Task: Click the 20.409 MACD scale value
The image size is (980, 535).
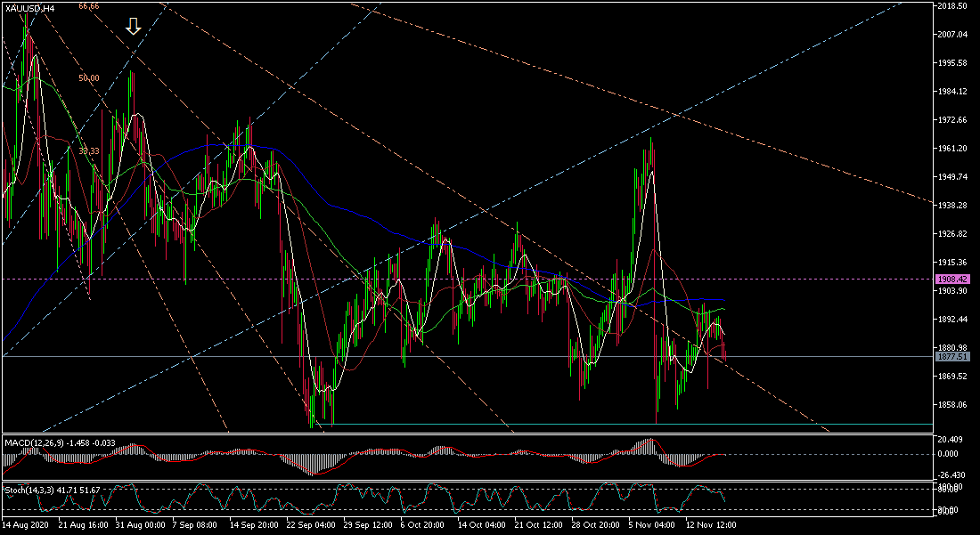Action: (951, 440)
